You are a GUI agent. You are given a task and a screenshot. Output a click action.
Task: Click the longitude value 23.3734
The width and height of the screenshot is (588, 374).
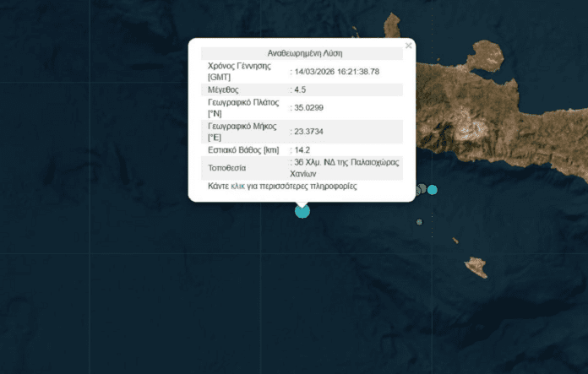point(308,132)
